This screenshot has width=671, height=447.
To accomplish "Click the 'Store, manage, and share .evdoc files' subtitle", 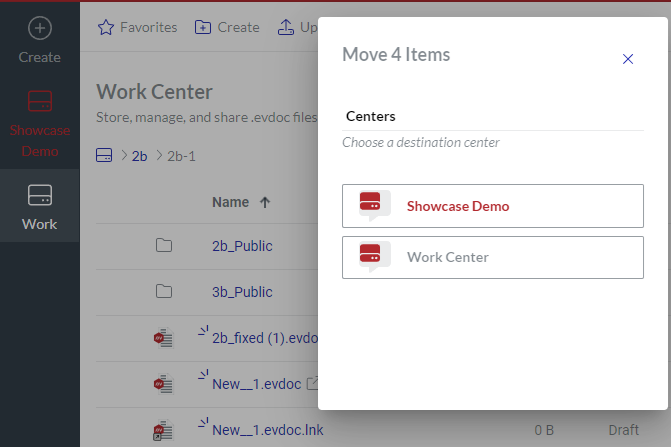I will pyautogui.click(x=207, y=117).
